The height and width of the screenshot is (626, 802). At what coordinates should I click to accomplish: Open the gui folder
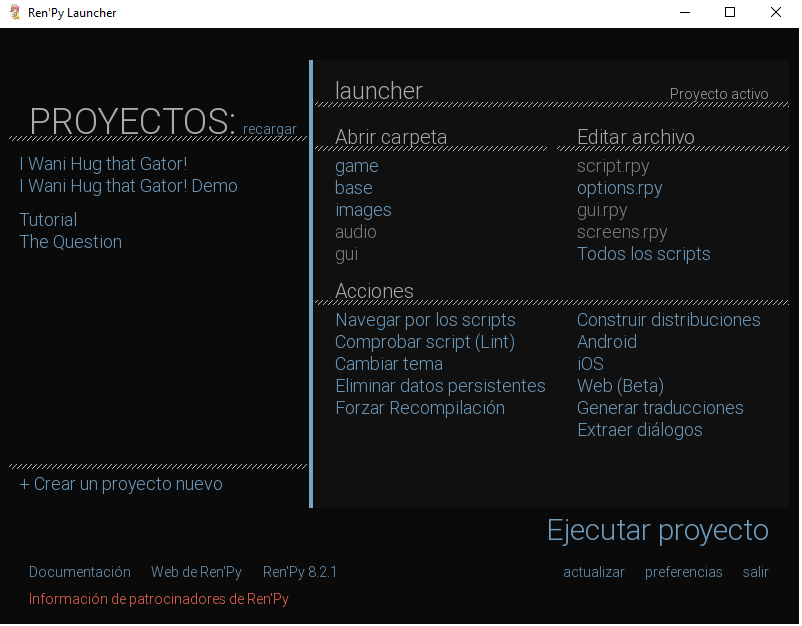pyautogui.click(x=346, y=254)
